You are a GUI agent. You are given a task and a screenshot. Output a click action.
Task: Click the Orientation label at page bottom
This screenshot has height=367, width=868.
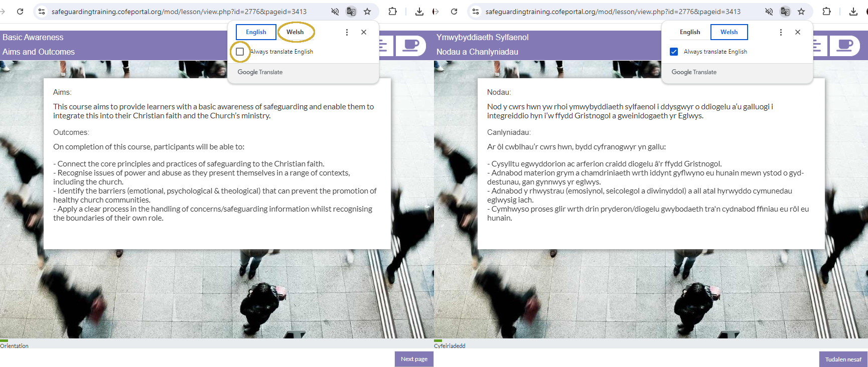14,346
